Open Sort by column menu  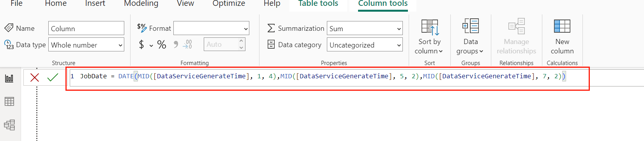(429, 37)
